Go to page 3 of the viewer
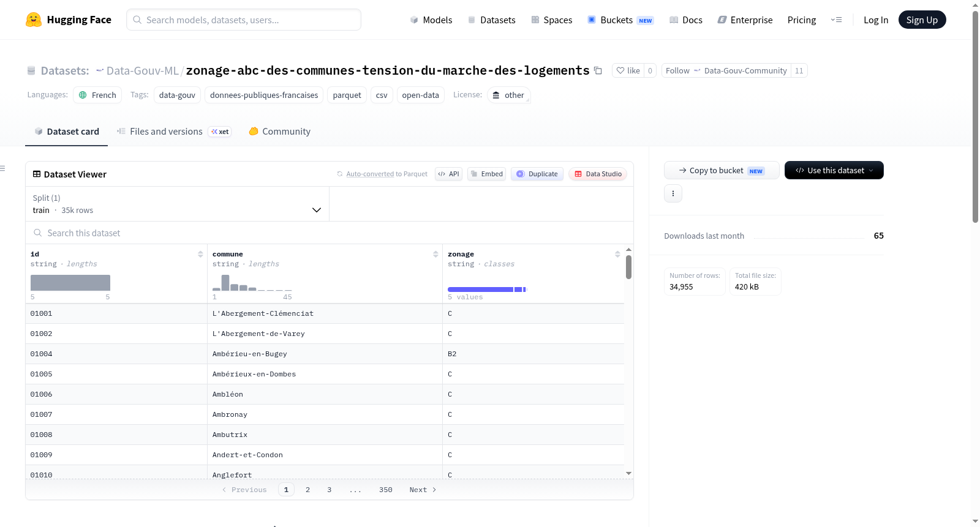980x527 pixels. pos(329,490)
